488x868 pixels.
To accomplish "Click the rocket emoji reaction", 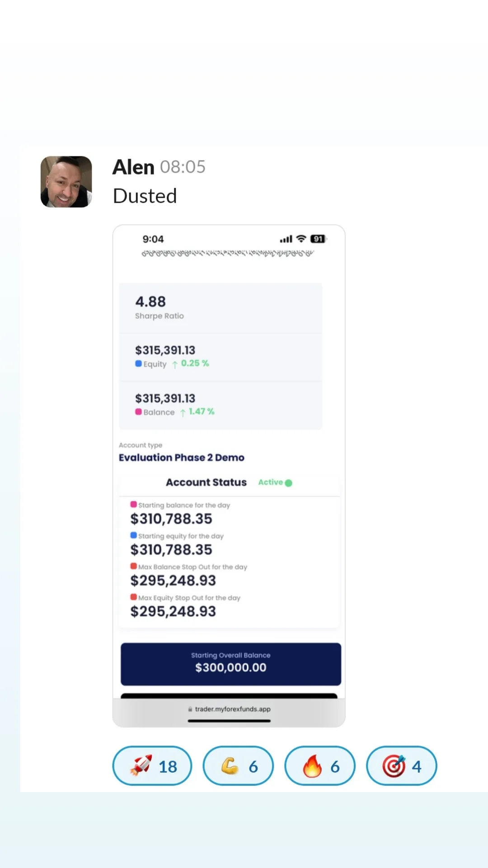I will pos(152,766).
